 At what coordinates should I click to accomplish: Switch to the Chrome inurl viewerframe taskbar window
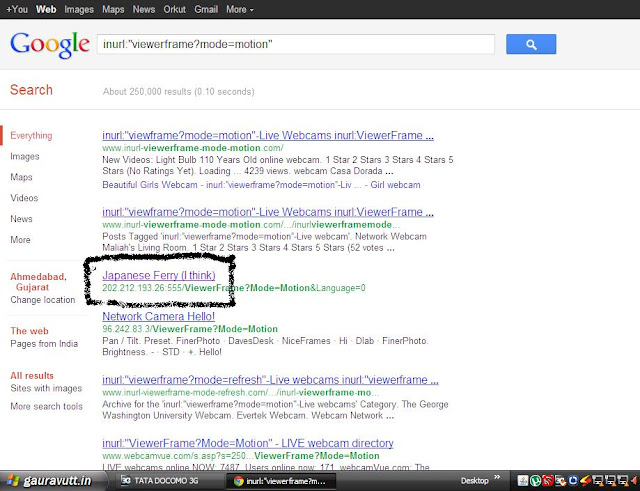tap(281, 481)
